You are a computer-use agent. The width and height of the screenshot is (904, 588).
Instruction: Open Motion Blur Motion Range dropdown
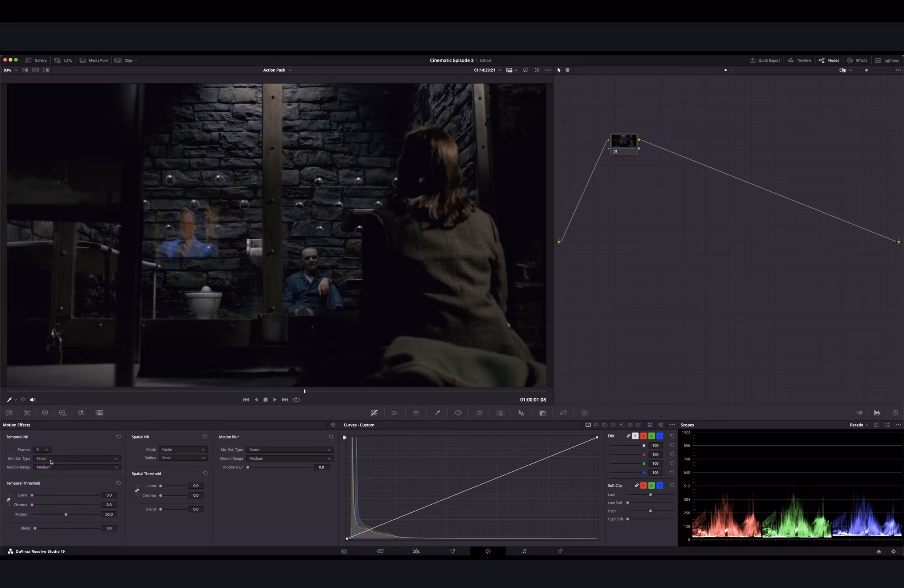point(290,459)
